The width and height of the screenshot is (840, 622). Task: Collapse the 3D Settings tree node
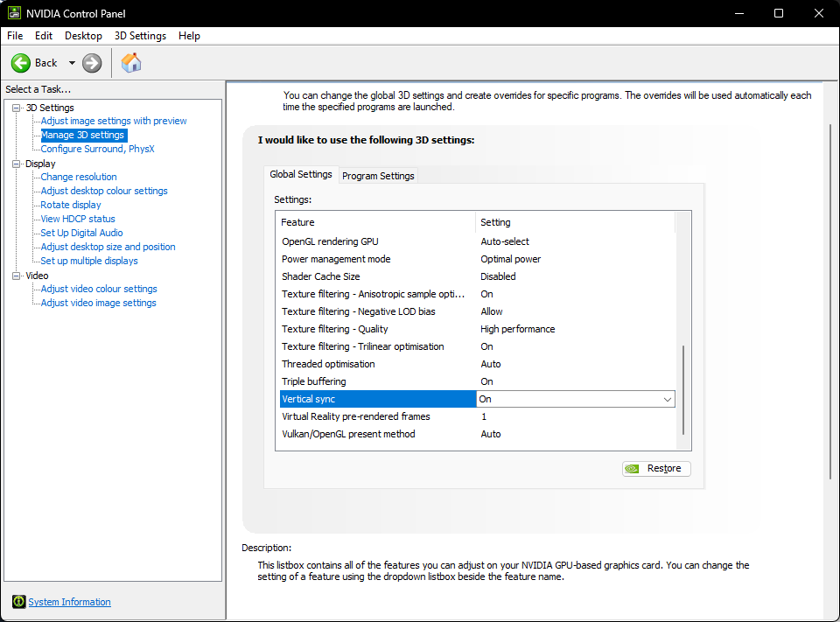pos(17,108)
